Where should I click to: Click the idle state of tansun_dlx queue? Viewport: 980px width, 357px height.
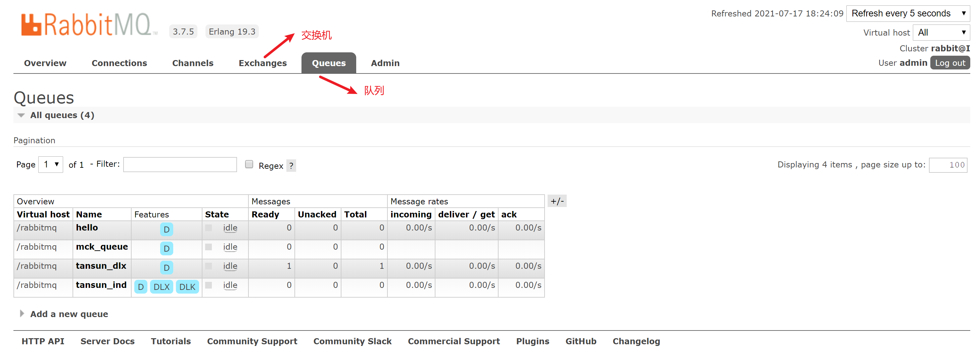230,266
